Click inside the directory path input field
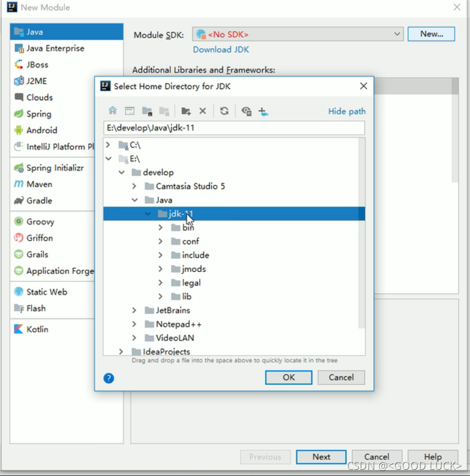Screen dimensions: 470x476 coord(234,128)
